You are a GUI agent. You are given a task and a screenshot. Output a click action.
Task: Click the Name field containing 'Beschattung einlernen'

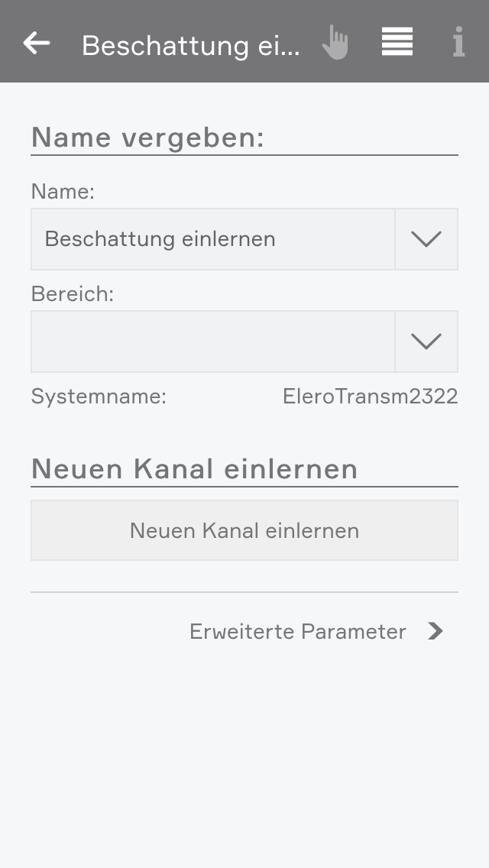pyautogui.click(x=212, y=239)
